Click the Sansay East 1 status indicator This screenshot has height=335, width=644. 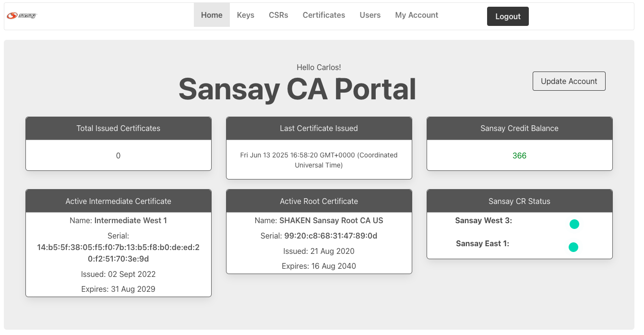click(573, 247)
